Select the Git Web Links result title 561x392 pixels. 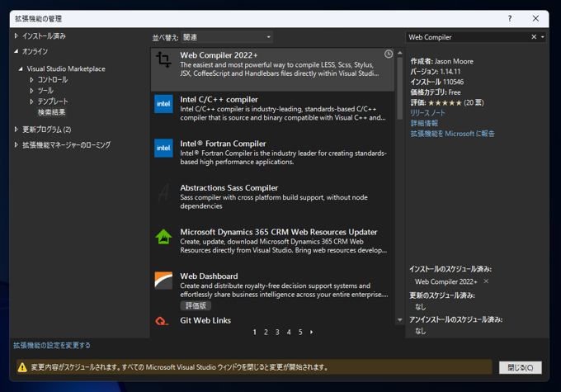click(x=205, y=320)
